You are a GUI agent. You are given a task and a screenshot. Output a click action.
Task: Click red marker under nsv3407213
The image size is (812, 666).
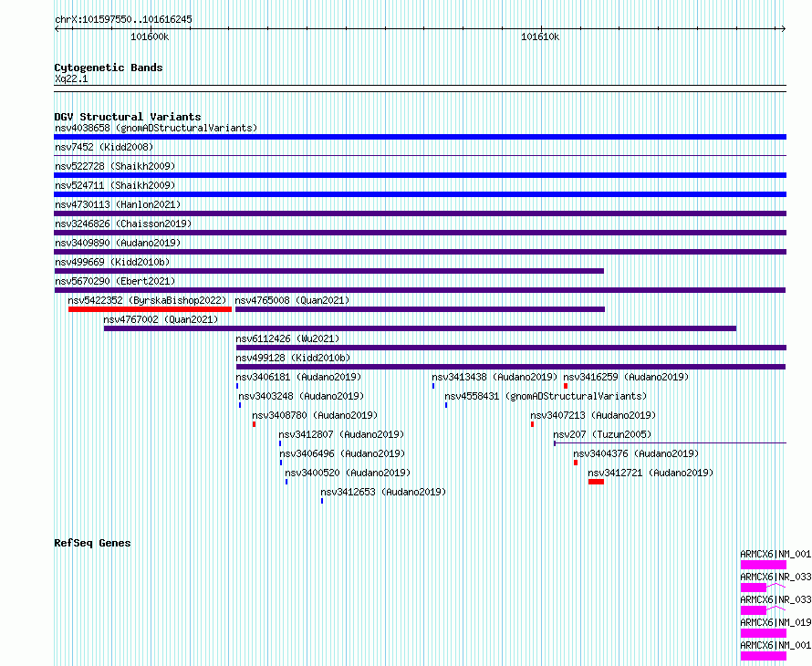coord(532,424)
